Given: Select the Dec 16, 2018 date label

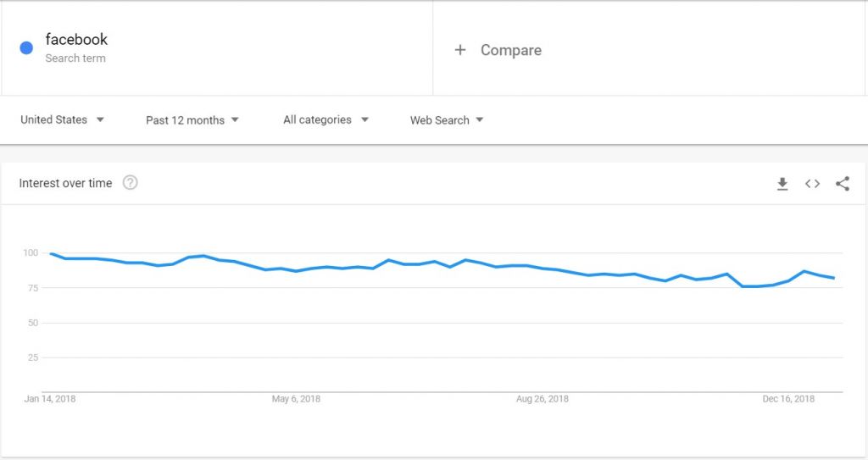Looking at the screenshot, I should click(x=788, y=399).
